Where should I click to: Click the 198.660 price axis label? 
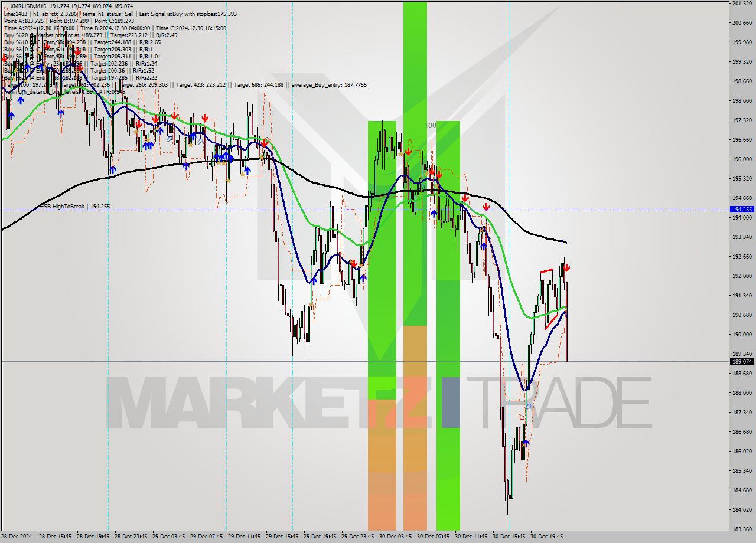[741, 81]
